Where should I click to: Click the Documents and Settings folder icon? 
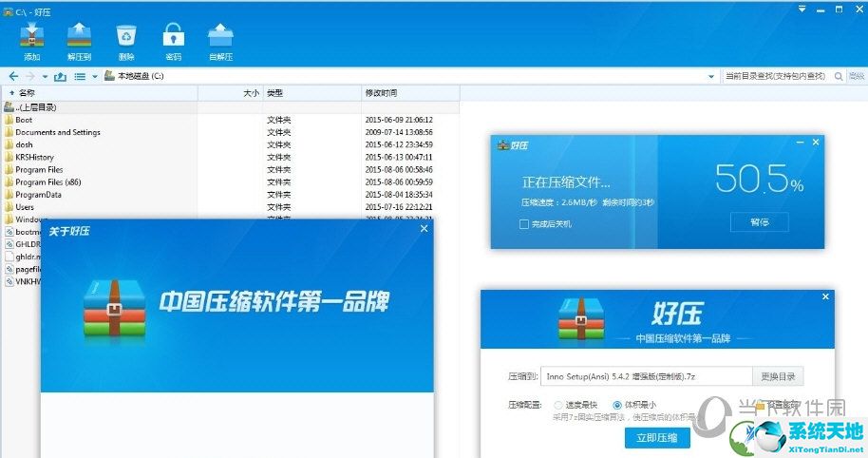(9, 132)
